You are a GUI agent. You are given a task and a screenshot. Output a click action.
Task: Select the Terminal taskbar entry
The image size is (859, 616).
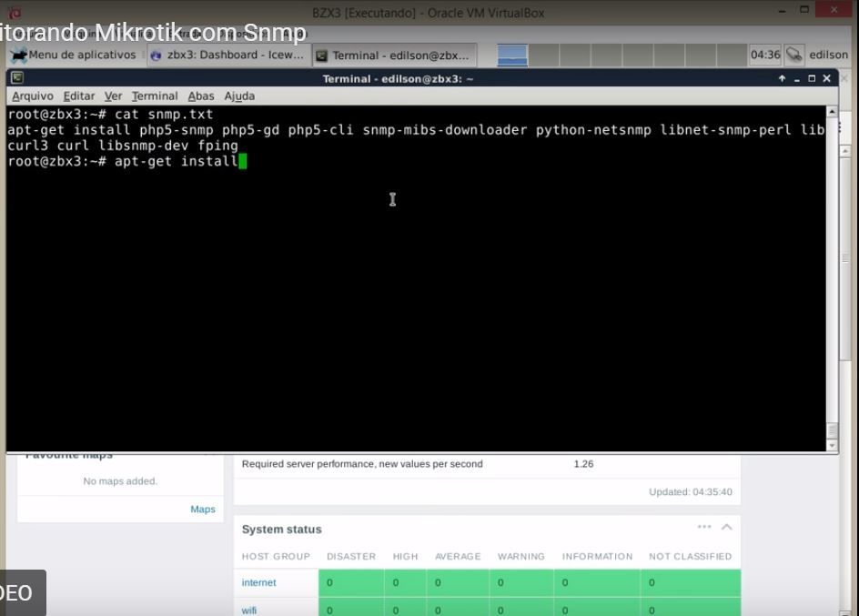[x=395, y=56]
